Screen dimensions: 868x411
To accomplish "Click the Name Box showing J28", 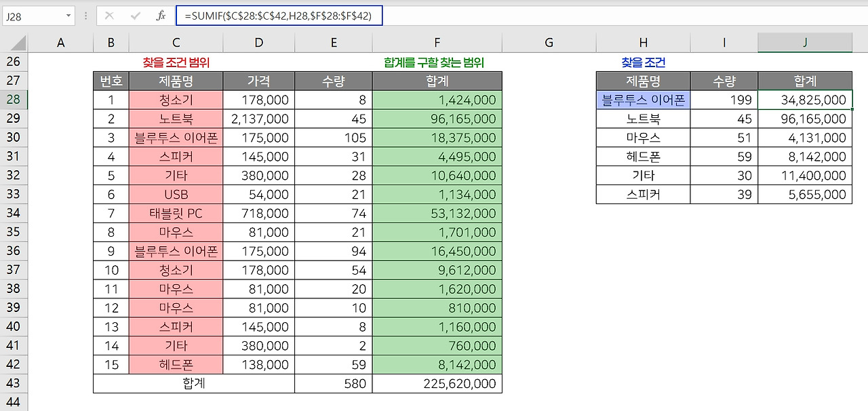I will pyautogui.click(x=34, y=16).
